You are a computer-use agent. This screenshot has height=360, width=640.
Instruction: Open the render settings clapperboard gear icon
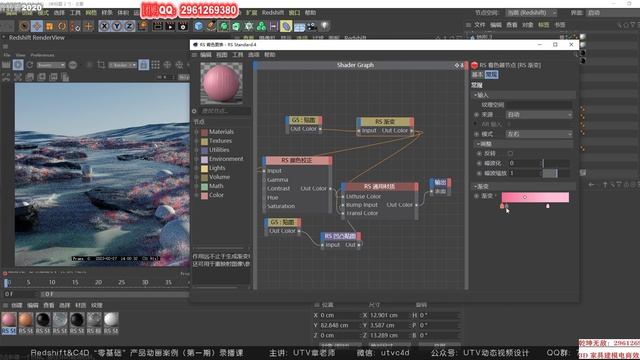click(x=183, y=26)
